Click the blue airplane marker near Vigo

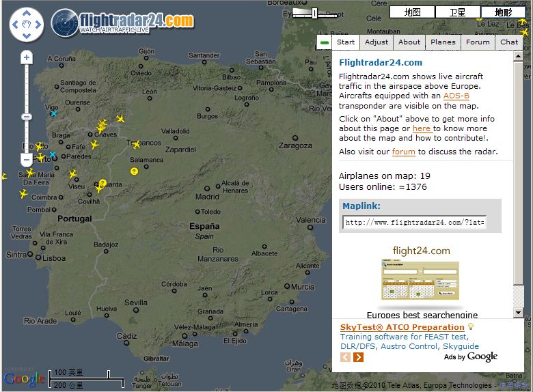point(53,113)
